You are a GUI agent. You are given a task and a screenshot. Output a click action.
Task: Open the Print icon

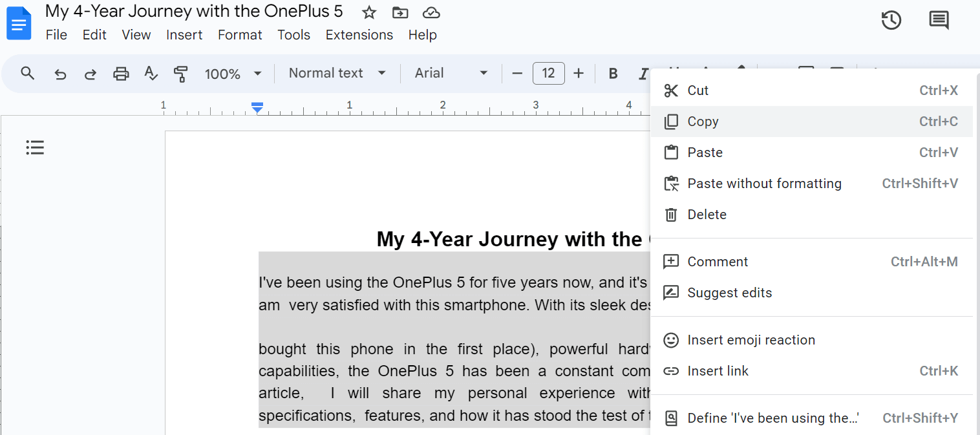point(121,73)
